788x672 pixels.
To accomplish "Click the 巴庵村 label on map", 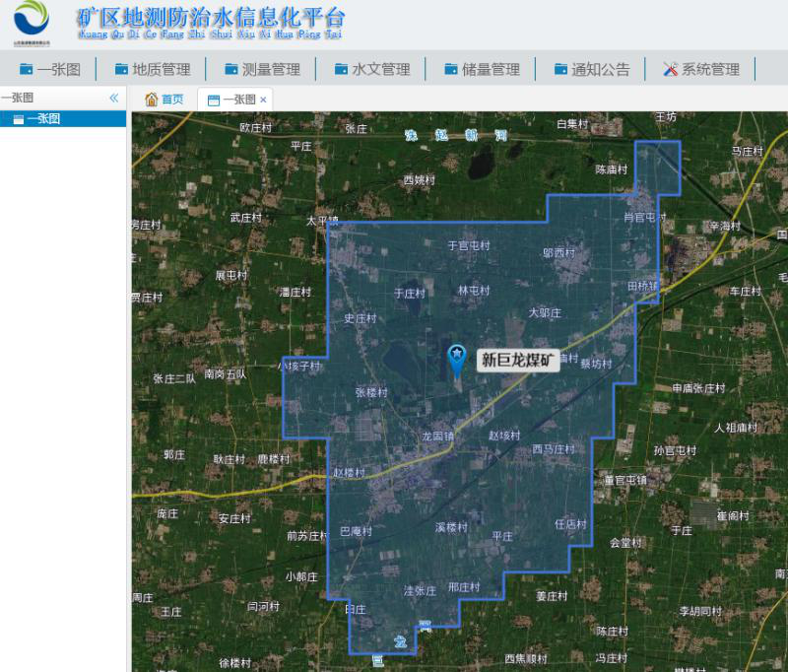I will click(x=356, y=531).
